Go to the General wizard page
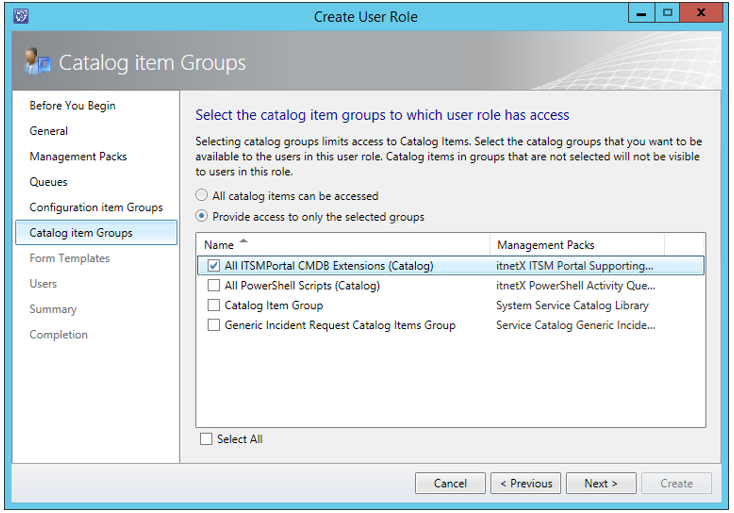734x513 pixels. tap(49, 131)
